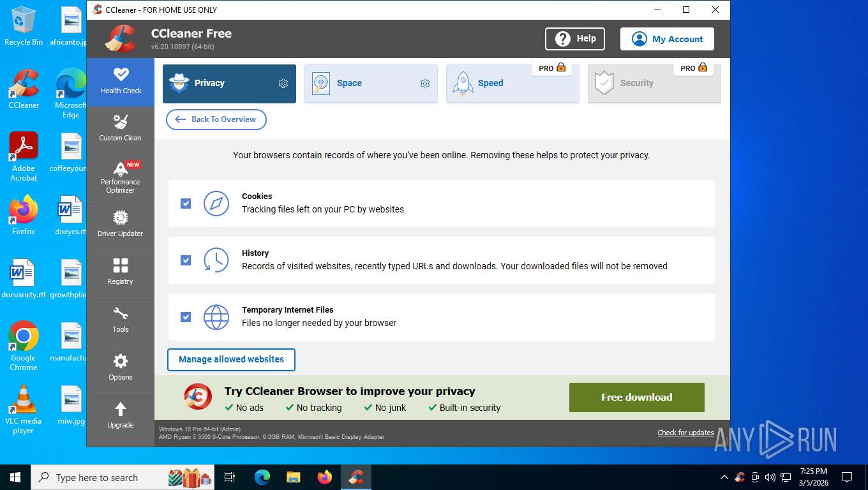Click the CCleaner Browser logo in the banner
The height and width of the screenshot is (490, 868).
[x=197, y=397]
